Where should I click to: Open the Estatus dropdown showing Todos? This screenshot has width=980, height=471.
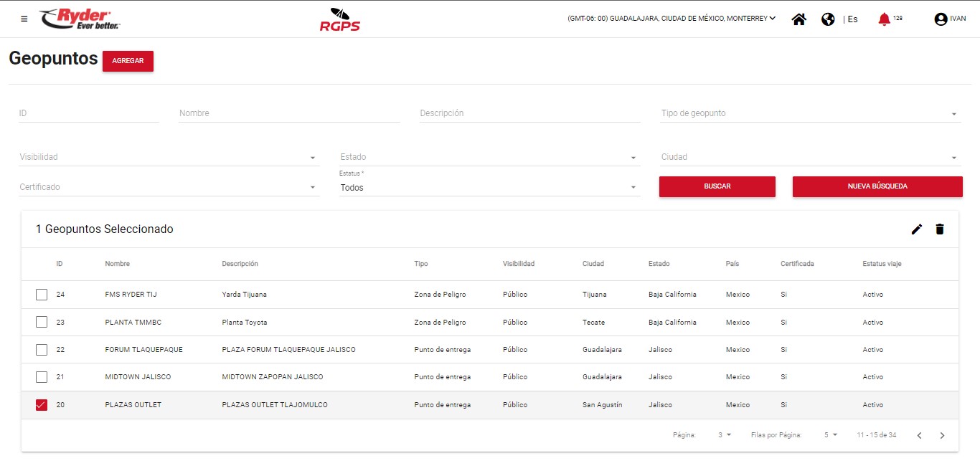489,188
